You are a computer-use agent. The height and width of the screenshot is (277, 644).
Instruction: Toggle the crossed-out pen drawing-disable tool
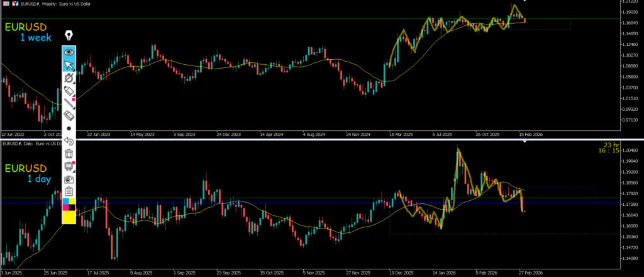point(69,78)
